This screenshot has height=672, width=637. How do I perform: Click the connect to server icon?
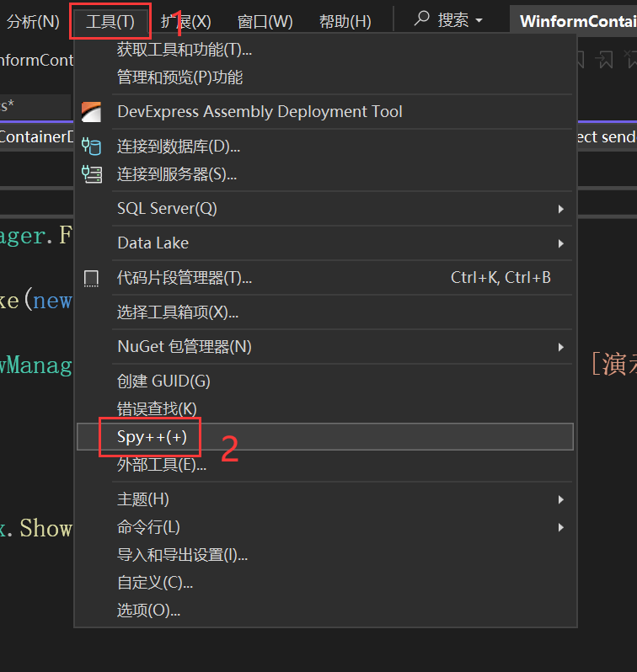(x=91, y=174)
